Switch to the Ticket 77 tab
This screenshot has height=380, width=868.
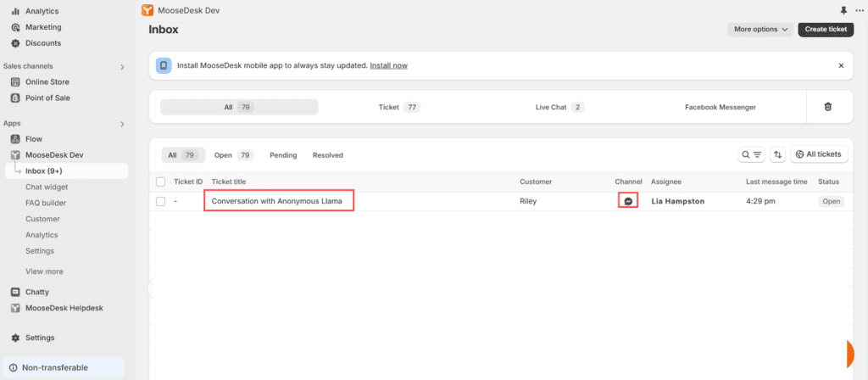(x=398, y=108)
